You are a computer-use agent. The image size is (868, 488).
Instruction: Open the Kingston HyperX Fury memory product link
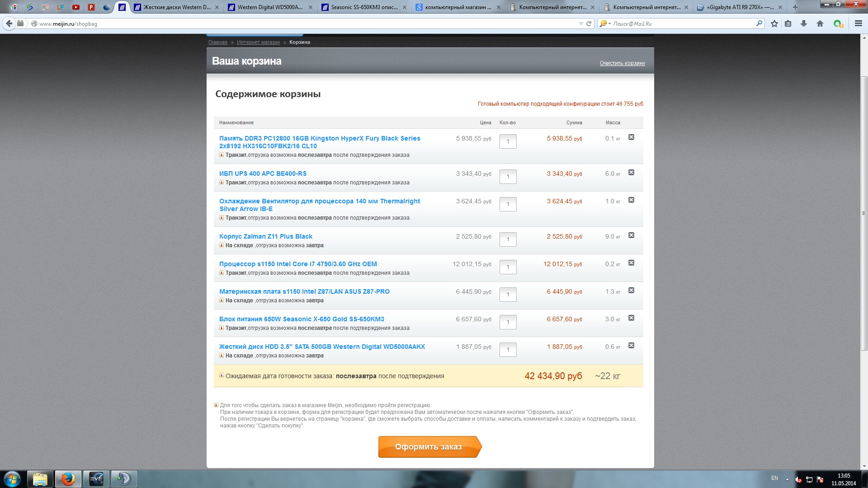coord(320,142)
